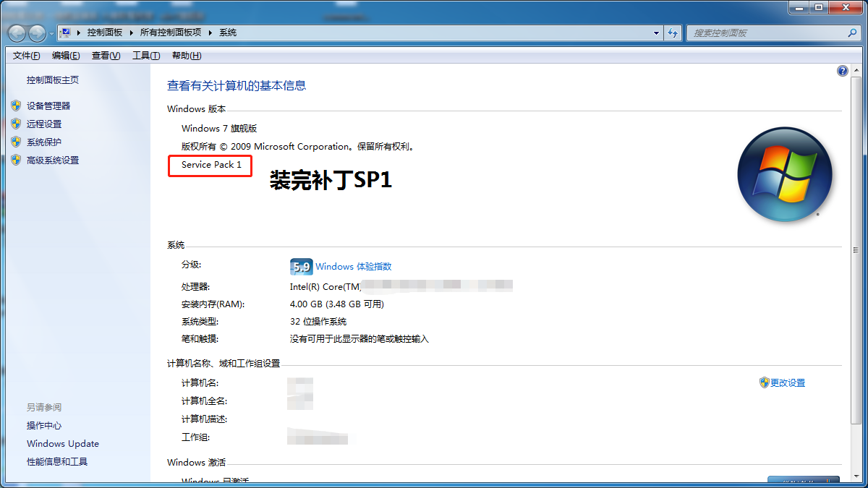Close the System window

coord(845,7)
